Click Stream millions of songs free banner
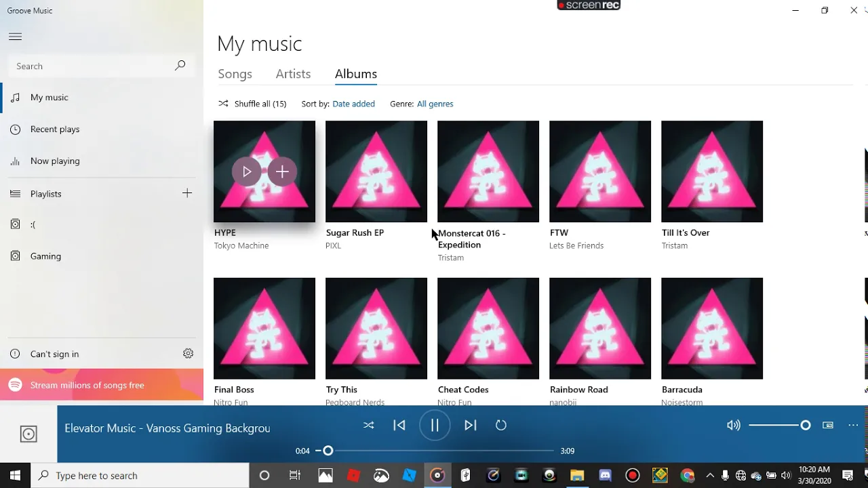This screenshot has height=488, width=868. click(x=102, y=385)
